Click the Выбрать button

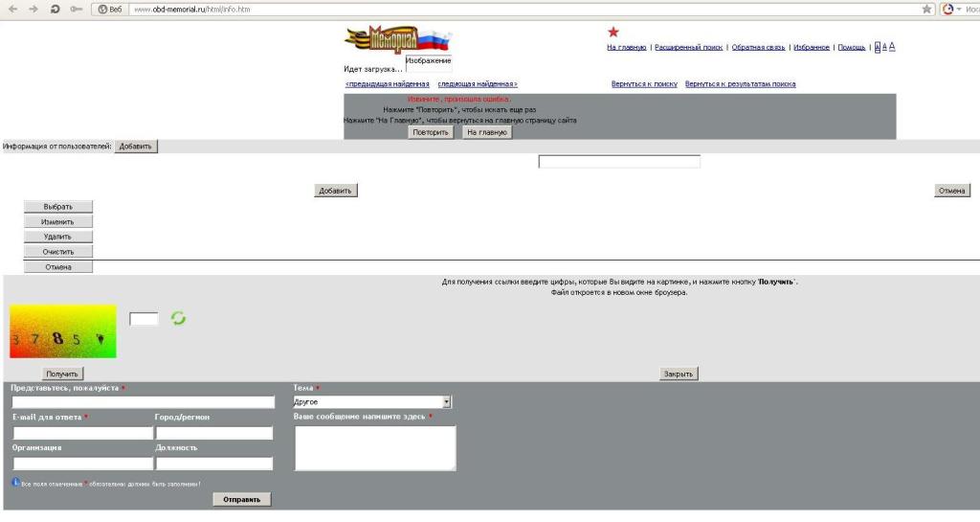click(x=58, y=207)
